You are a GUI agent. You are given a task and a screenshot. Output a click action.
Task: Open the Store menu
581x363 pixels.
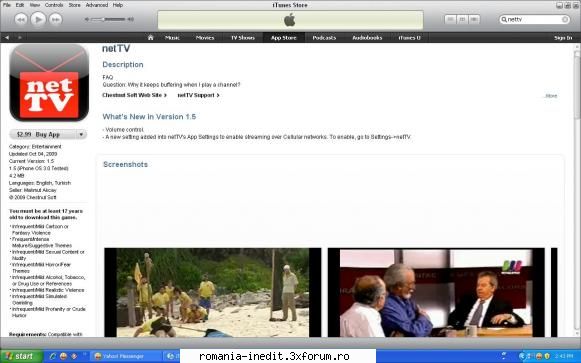pos(74,5)
